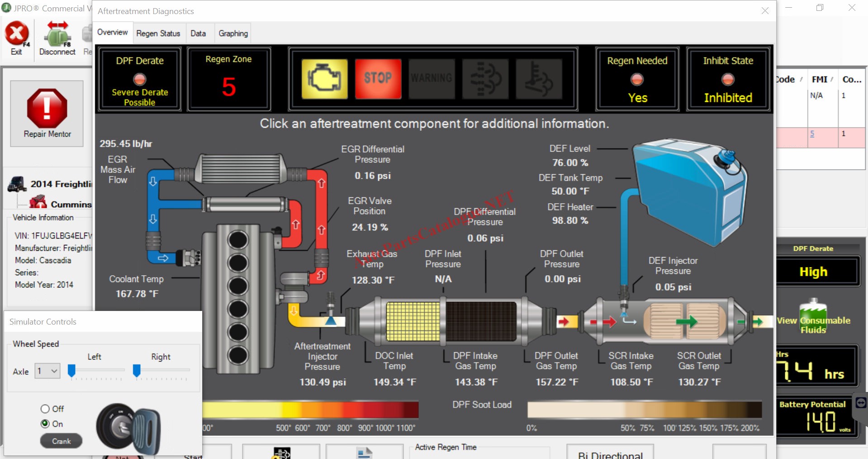
Task: Click the red Exit icon
Action: [x=17, y=34]
